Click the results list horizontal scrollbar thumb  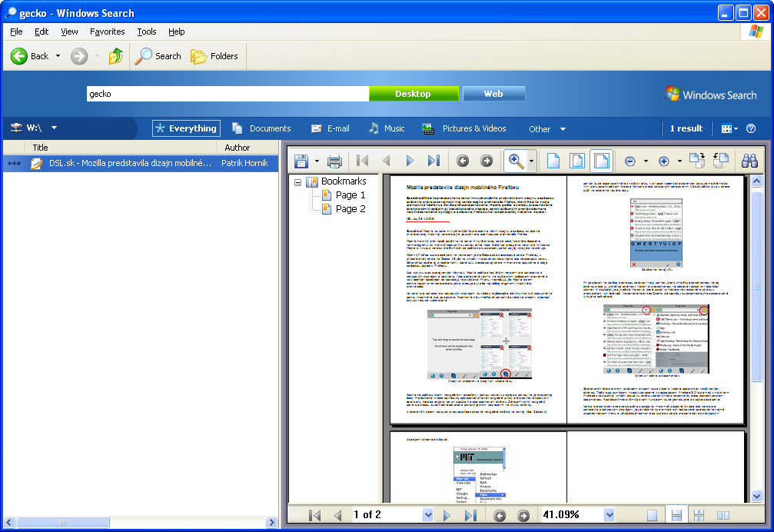[63, 522]
